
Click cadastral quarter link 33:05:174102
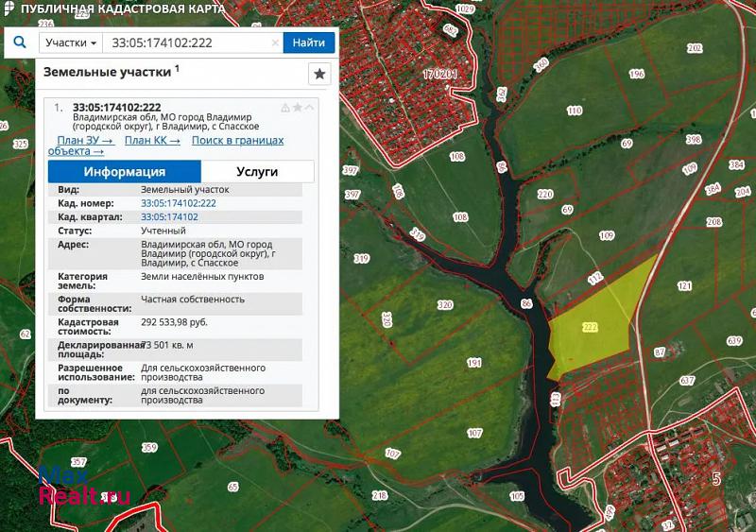coord(170,216)
